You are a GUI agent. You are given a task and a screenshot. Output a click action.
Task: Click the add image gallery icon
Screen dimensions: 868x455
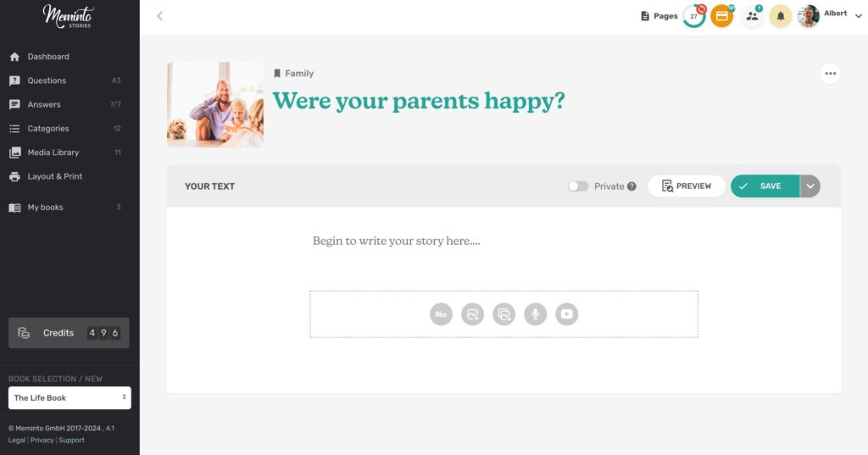(x=504, y=314)
